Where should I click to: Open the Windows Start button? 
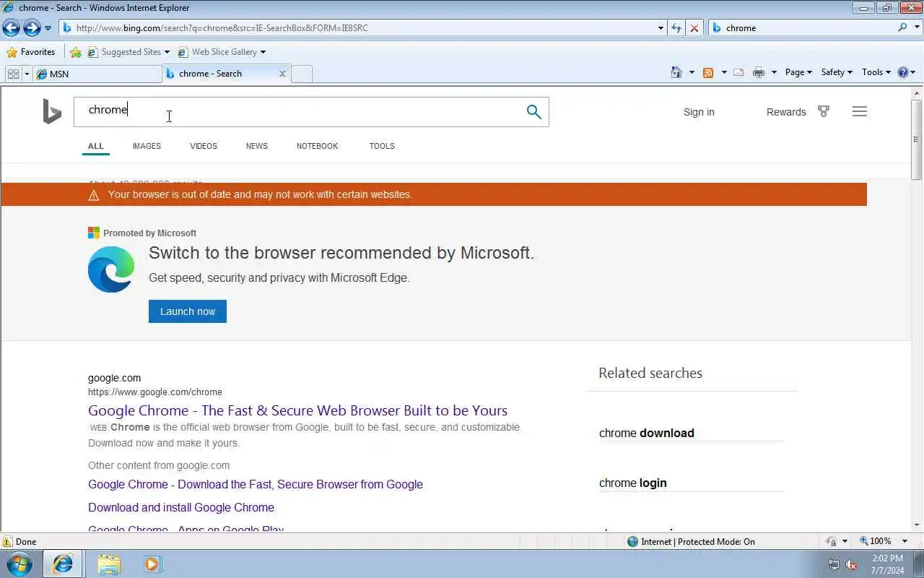[x=19, y=564]
